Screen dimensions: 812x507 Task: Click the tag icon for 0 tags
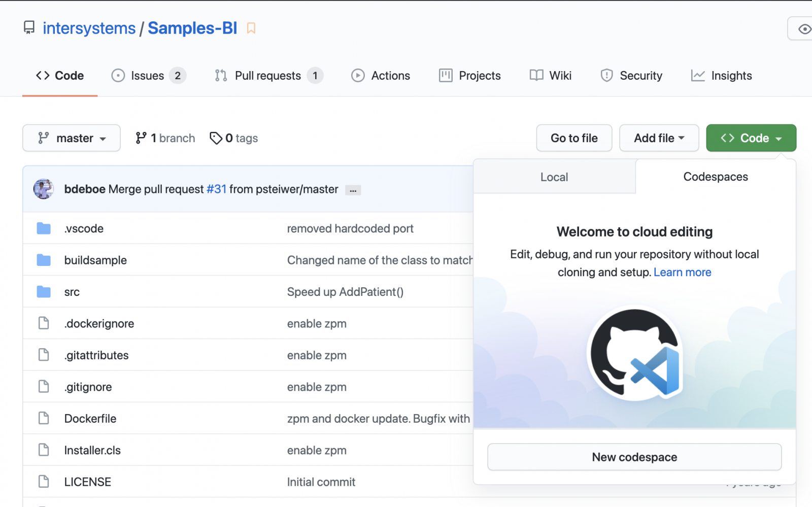click(216, 138)
